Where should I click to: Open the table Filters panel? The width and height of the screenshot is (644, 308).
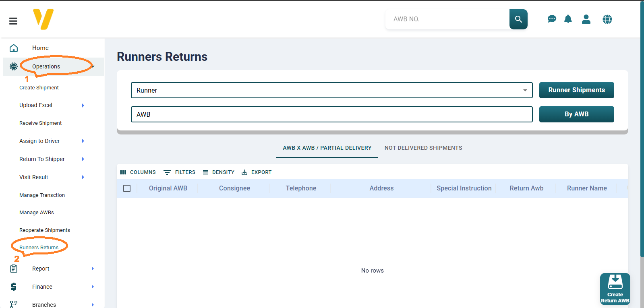[180, 172]
